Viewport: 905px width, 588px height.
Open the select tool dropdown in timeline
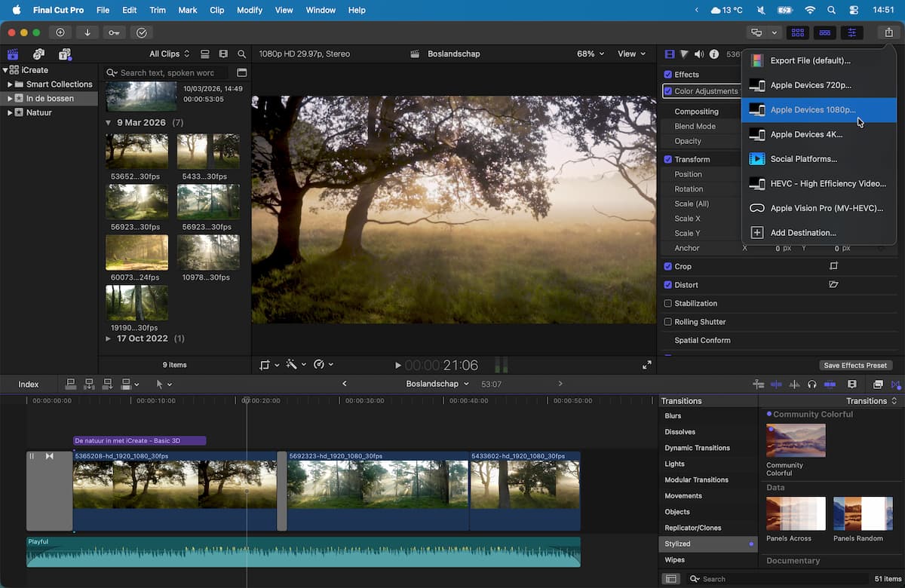(x=163, y=384)
